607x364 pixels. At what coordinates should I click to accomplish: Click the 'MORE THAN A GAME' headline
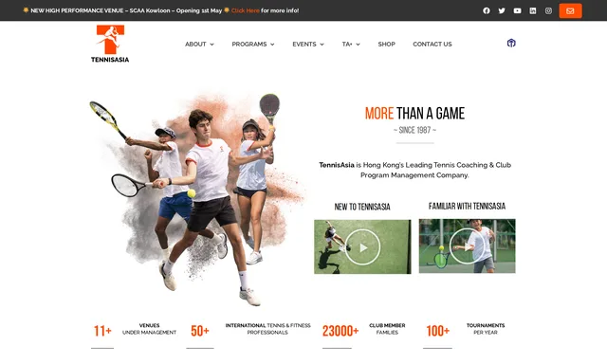pyautogui.click(x=414, y=114)
